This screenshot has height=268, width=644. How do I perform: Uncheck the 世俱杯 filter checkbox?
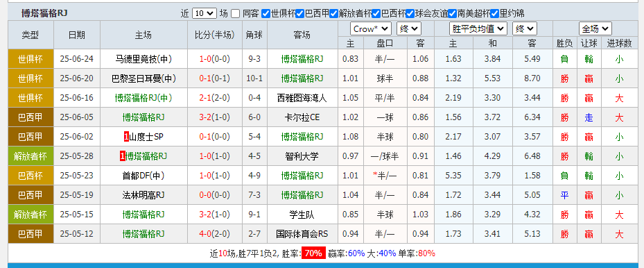(266, 14)
